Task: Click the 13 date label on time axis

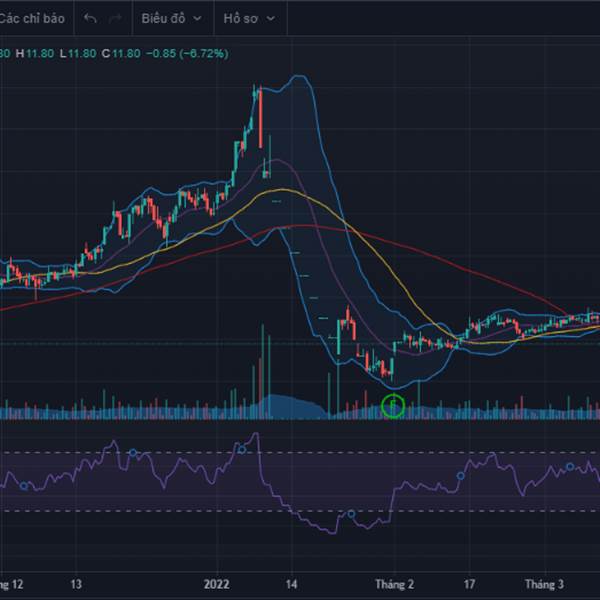Action: (x=76, y=584)
